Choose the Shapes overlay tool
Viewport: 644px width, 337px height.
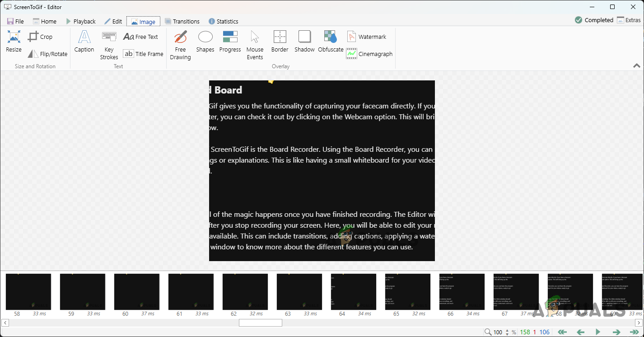point(205,42)
